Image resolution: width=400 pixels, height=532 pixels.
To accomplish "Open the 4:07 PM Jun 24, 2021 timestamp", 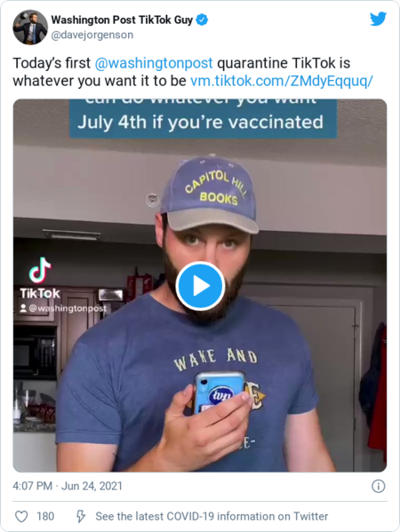I will [x=68, y=486].
